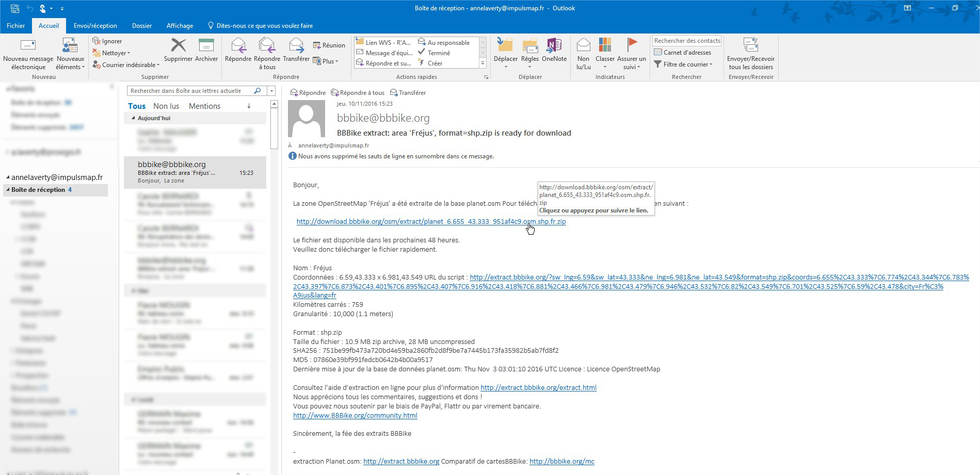Open the http://extract.bbbike.org link

401,462
